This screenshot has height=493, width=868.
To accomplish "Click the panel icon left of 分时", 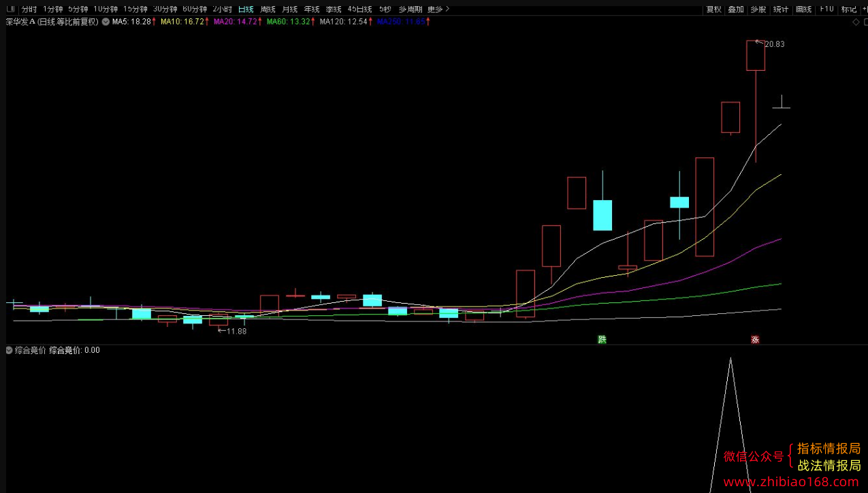I will tap(10, 9).
